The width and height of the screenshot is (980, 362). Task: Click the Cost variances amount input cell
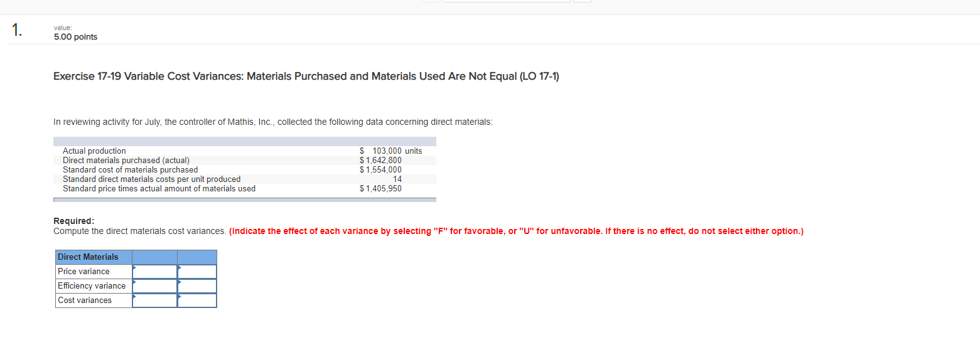156,300
